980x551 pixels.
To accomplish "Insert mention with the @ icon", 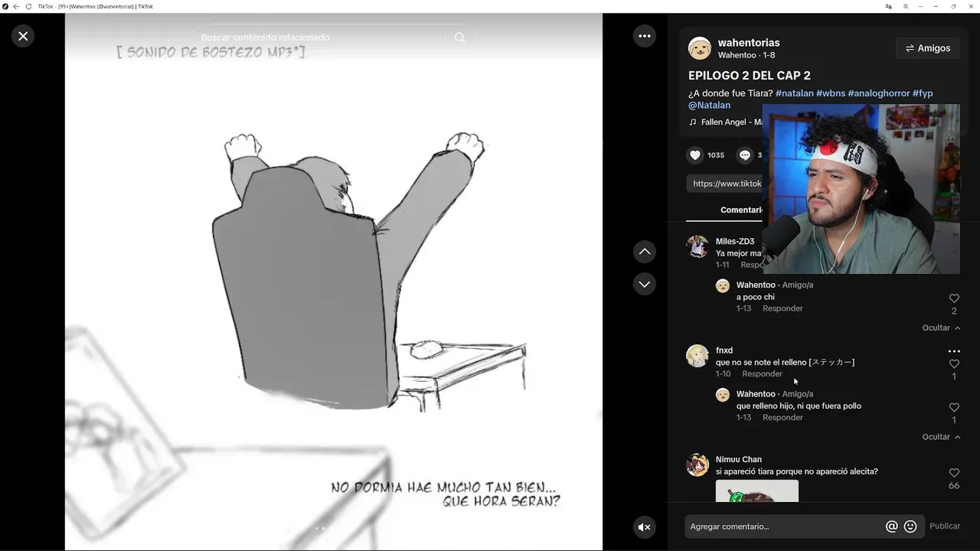I will pyautogui.click(x=891, y=527).
